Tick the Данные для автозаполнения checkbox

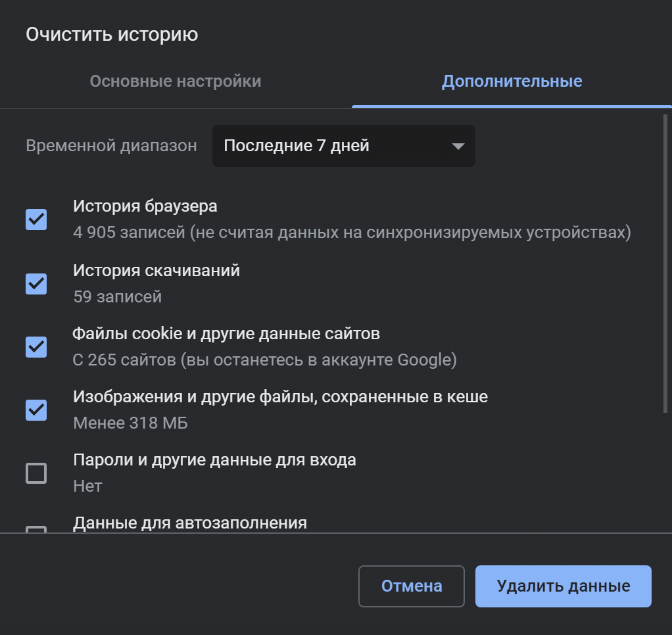coord(36,529)
